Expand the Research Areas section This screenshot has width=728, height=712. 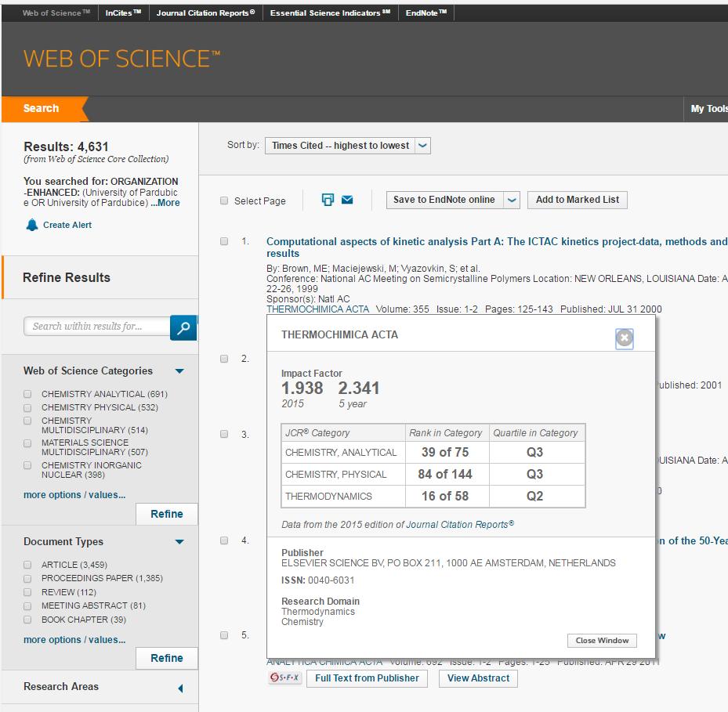point(180,688)
